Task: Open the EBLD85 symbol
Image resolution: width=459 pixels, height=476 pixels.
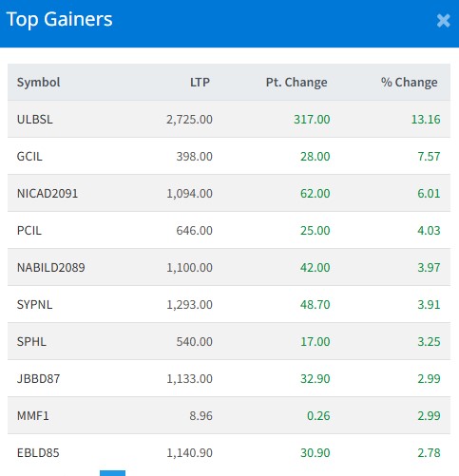Action: point(38,453)
